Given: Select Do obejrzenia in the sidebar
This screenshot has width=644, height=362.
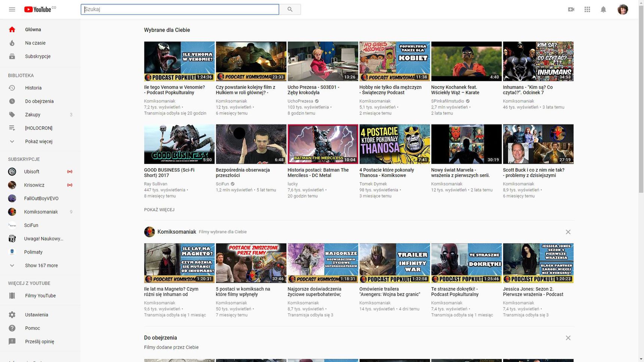Looking at the screenshot, I should coord(40,101).
